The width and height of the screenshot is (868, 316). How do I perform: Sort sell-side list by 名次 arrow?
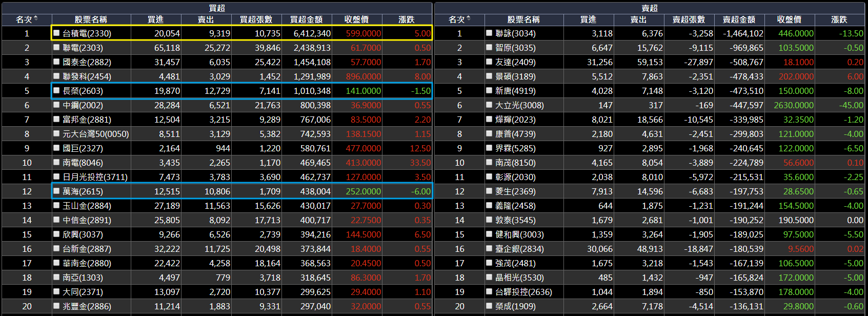point(468,19)
